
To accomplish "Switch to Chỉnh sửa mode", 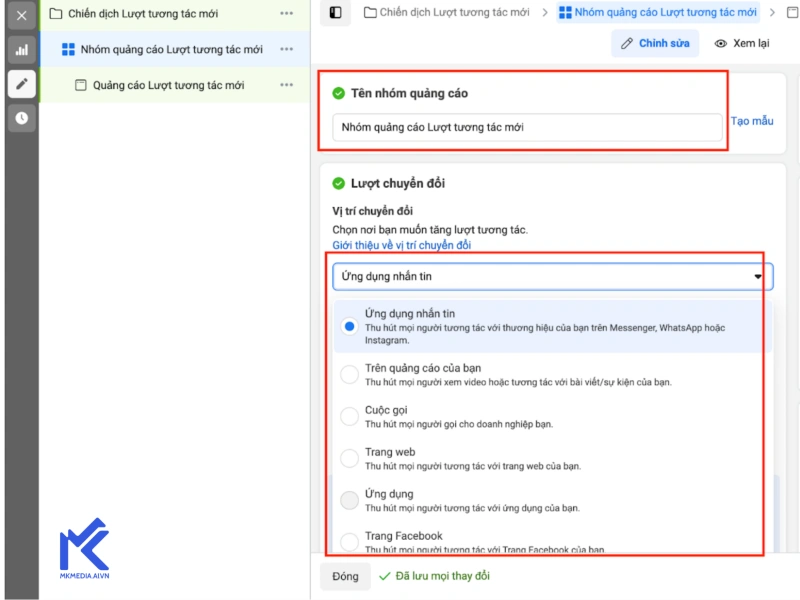I will pos(655,43).
